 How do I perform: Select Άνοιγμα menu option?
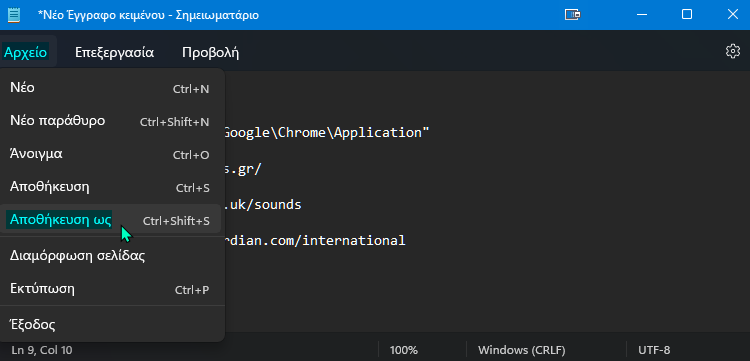[111, 154]
